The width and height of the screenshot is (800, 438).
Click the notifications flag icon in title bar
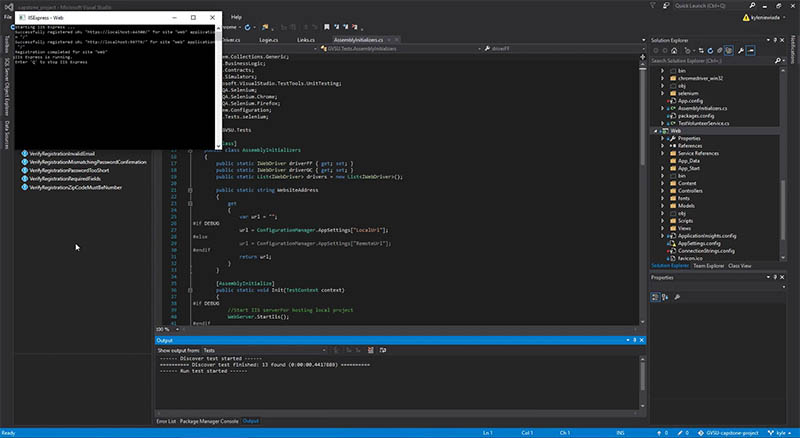(x=653, y=6)
